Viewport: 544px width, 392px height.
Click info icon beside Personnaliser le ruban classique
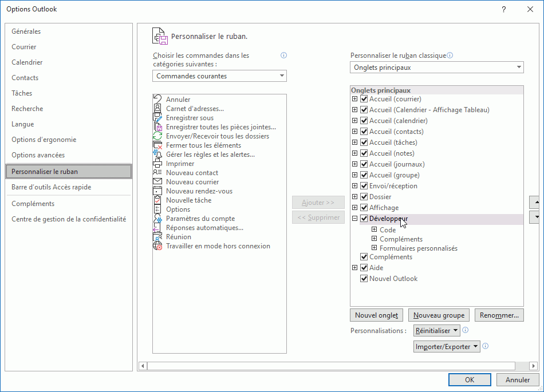450,55
